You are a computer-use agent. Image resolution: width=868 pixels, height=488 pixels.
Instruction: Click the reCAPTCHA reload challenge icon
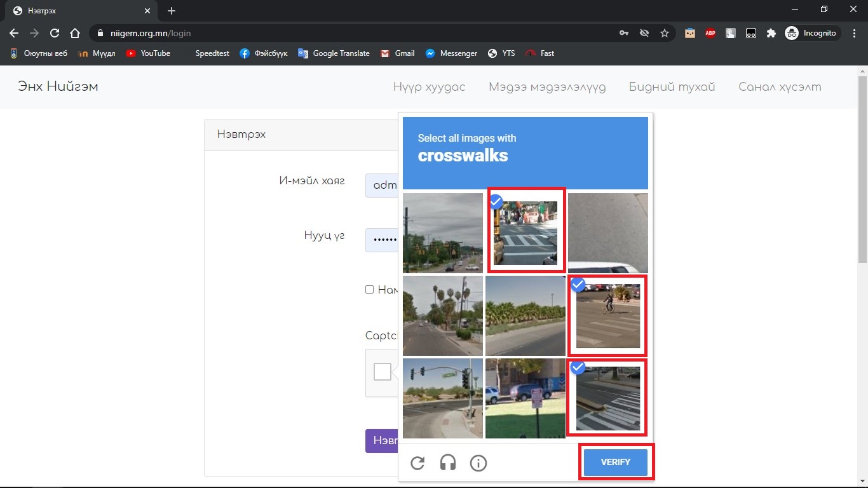pyautogui.click(x=417, y=463)
